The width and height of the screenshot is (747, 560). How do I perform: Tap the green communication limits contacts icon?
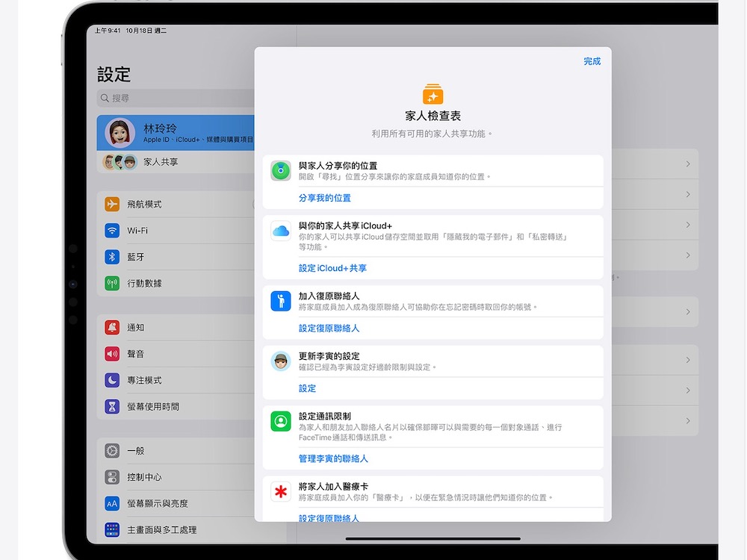(x=281, y=421)
